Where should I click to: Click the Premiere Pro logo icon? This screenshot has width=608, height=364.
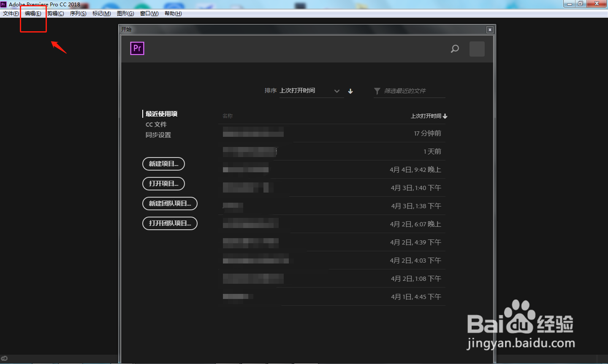click(137, 49)
